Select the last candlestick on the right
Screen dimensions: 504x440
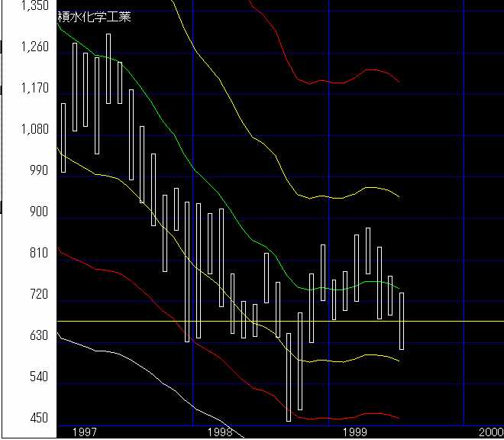pyautogui.click(x=401, y=321)
